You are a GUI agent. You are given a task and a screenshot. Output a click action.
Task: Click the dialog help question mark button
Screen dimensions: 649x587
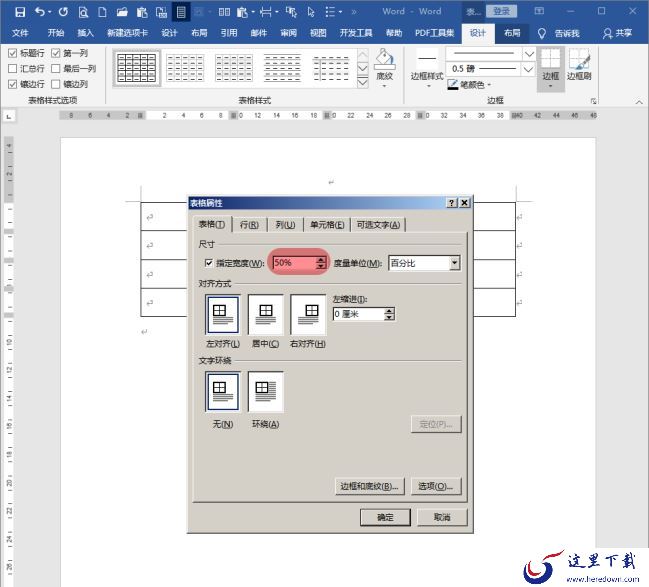[x=452, y=203]
